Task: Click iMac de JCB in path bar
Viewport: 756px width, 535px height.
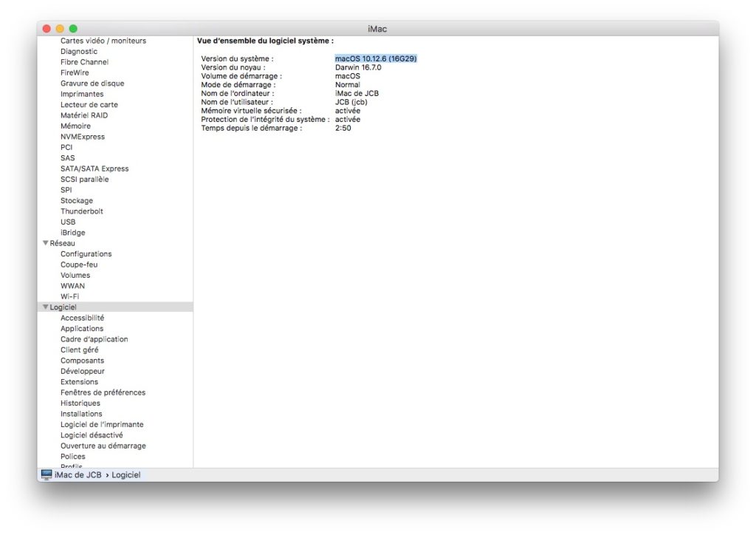Action: pos(78,474)
